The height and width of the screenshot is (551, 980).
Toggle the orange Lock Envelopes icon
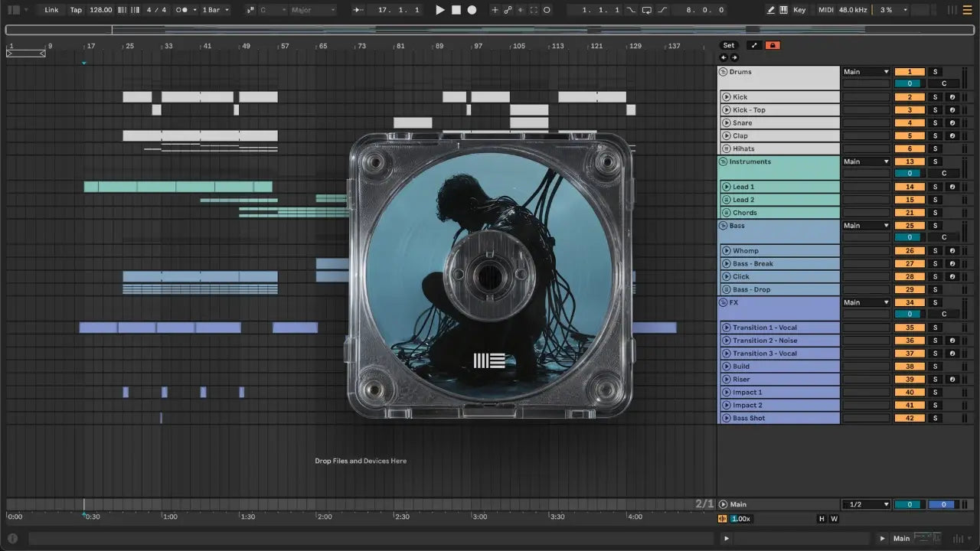[772, 45]
